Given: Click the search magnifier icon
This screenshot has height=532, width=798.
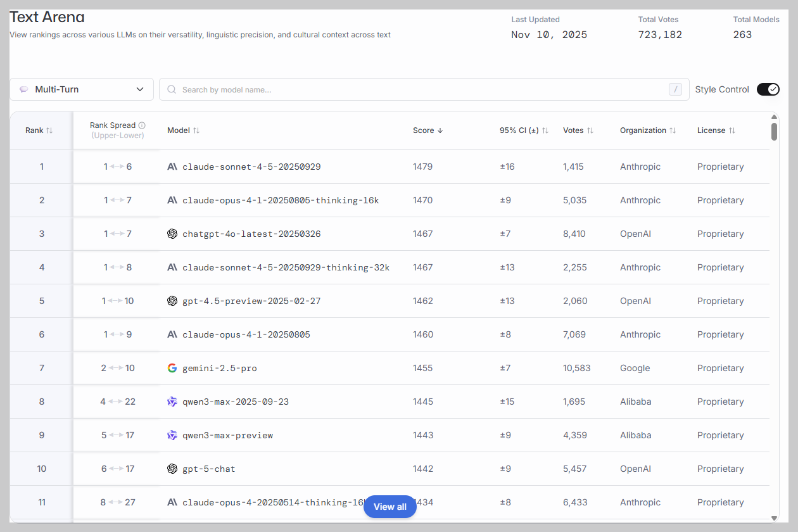Looking at the screenshot, I should click(172, 89).
